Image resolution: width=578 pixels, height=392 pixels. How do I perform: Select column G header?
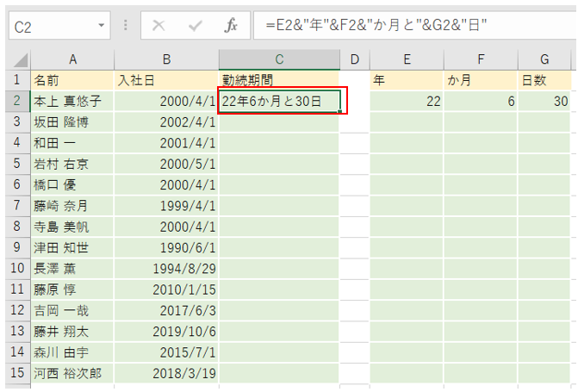[x=544, y=59]
